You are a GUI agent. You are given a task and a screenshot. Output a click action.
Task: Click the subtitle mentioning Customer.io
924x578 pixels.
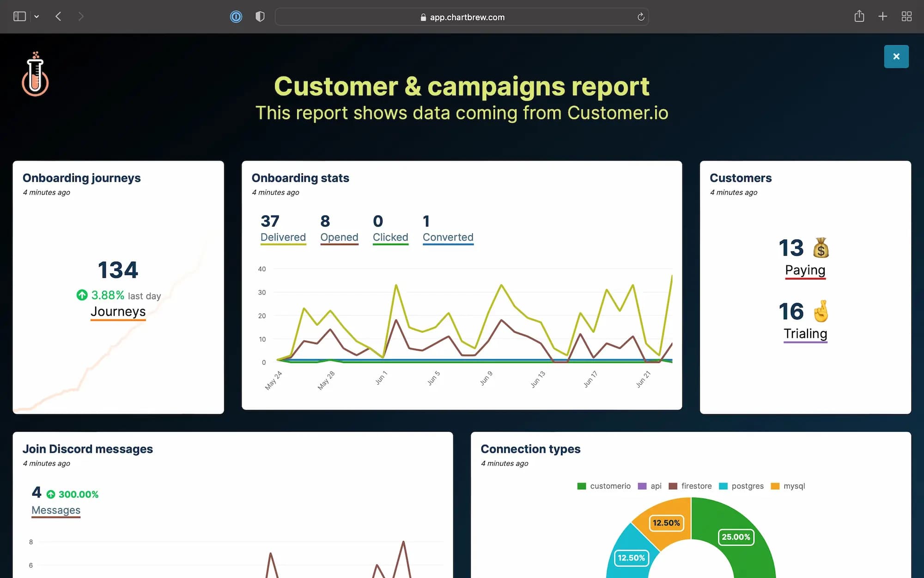[x=462, y=113]
